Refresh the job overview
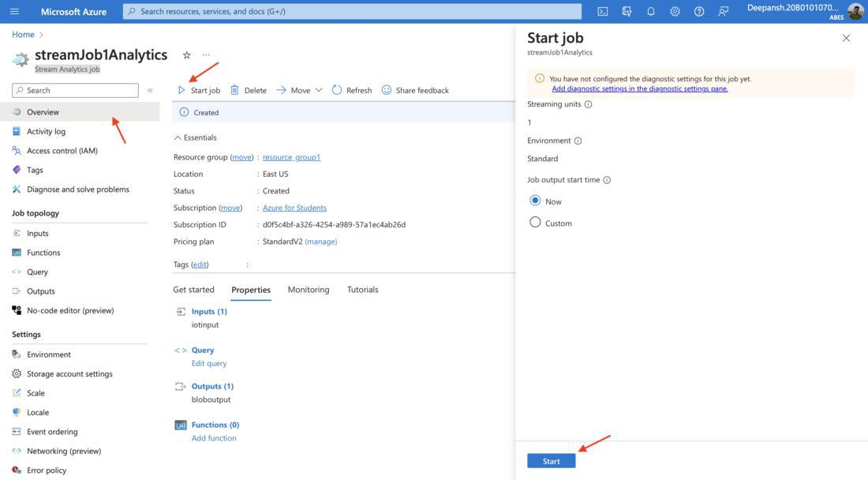The height and width of the screenshot is (480, 868). click(x=352, y=90)
